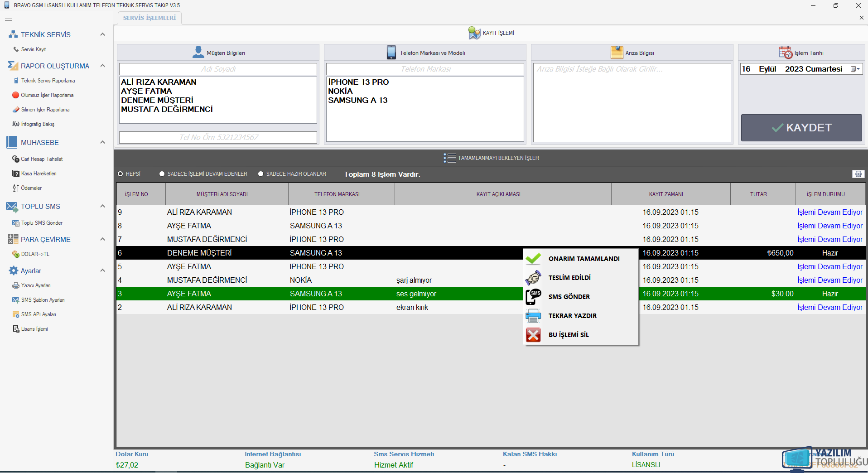Click the Toplu SMS envelope icon
Image resolution: width=868 pixels, height=473 pixels.
pos(12,207)
